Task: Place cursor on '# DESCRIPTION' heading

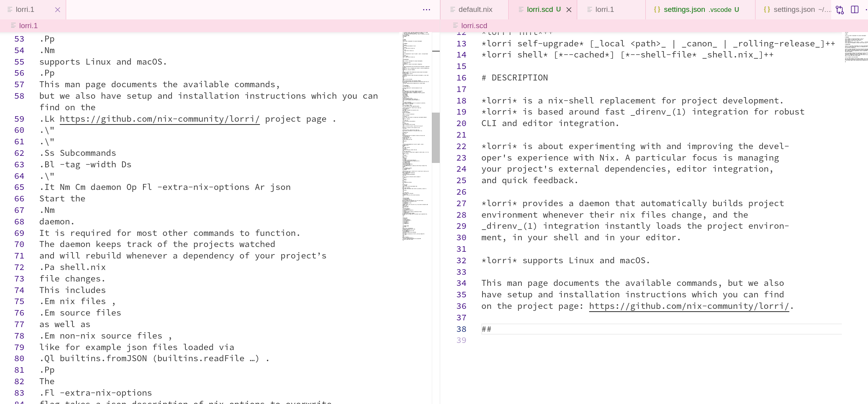Action: (x=515, y=78)
